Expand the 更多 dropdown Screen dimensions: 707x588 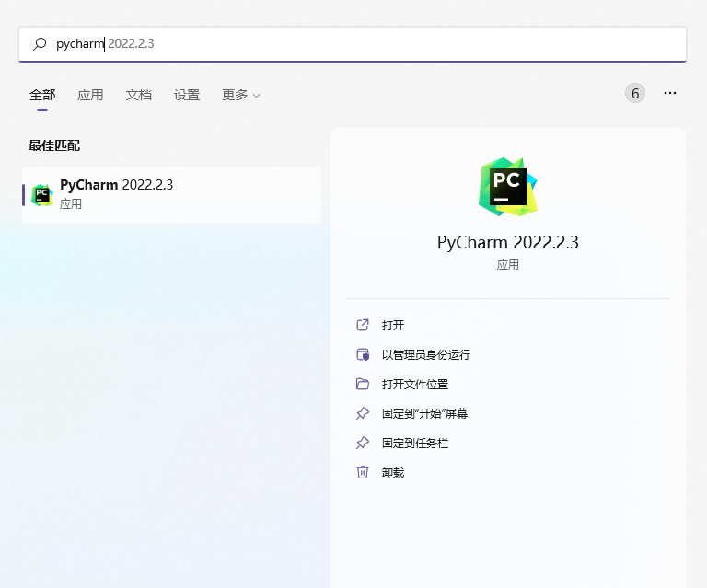[x=240, y=95]
